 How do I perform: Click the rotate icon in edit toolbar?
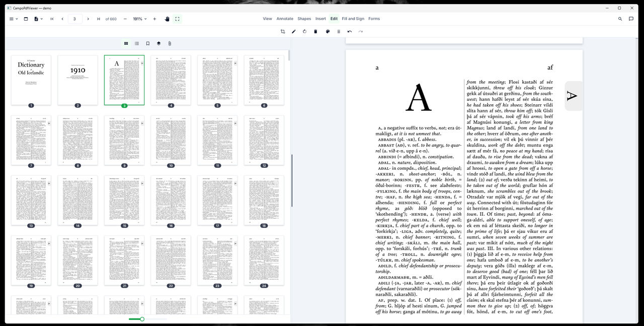coord(304,31)
